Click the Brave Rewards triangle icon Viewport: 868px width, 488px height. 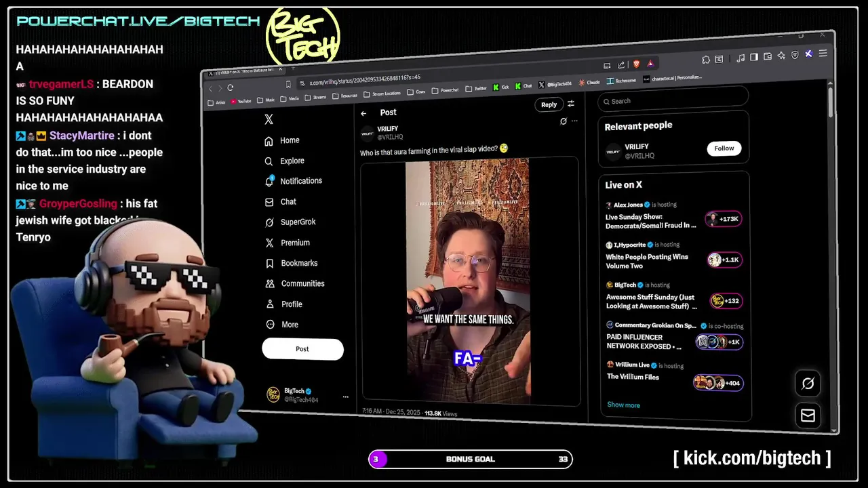(650, 63)
